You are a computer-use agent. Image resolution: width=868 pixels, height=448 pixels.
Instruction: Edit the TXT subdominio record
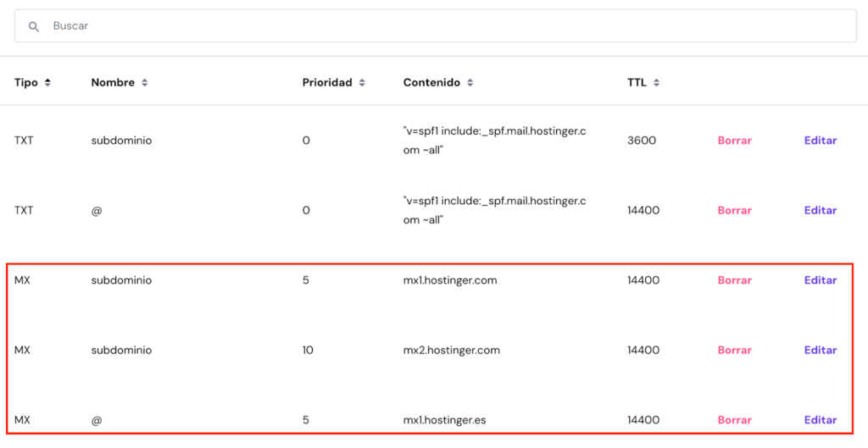pos(820,141)
